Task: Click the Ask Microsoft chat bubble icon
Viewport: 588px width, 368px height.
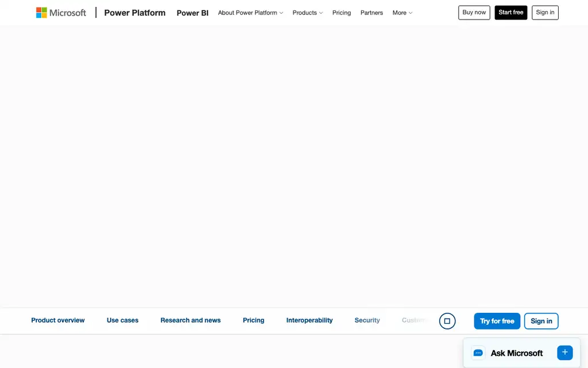Action: pyautogui.click(x=478, y=353)
